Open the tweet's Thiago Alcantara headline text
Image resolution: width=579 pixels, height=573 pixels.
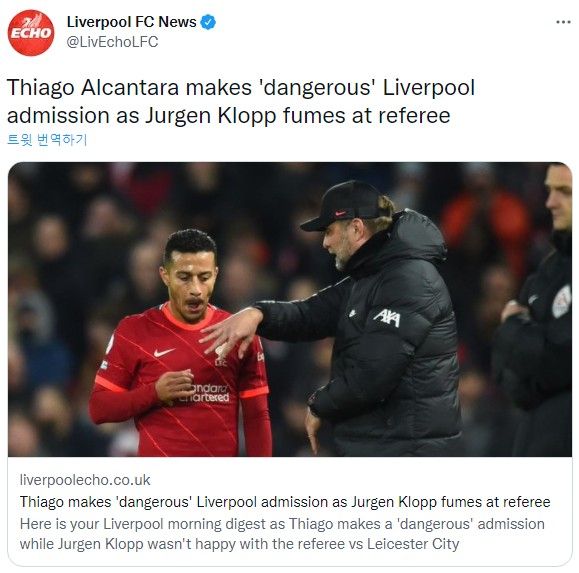pos(241,102)
